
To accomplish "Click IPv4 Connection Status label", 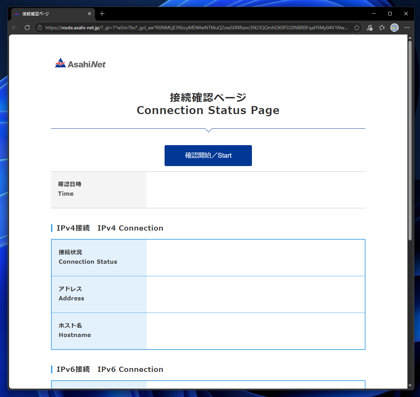I will (88, 257).
